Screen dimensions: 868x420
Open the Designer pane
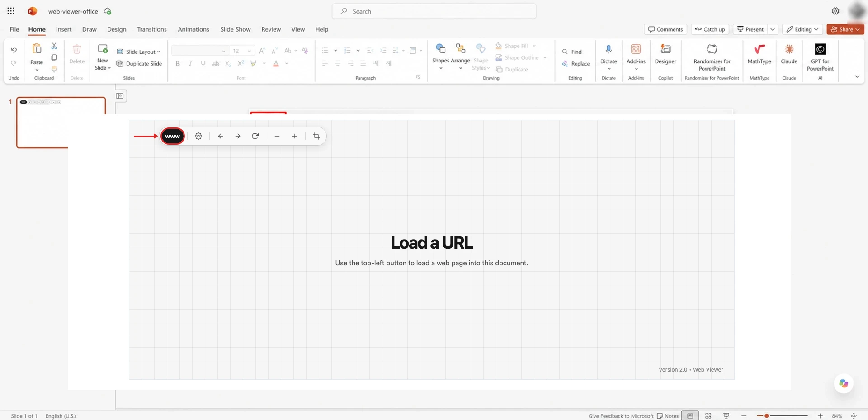point(665,55)
